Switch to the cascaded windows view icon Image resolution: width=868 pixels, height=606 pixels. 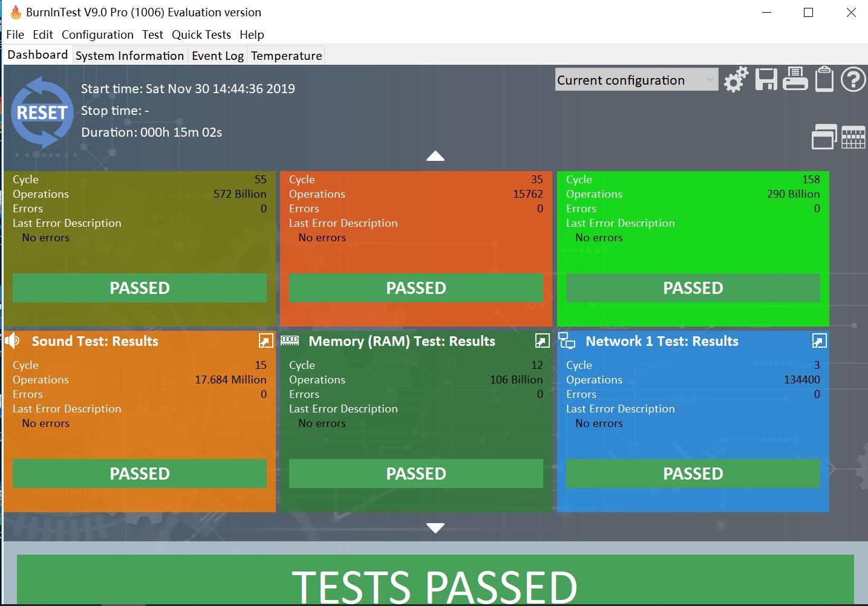(x=824, y=137)
